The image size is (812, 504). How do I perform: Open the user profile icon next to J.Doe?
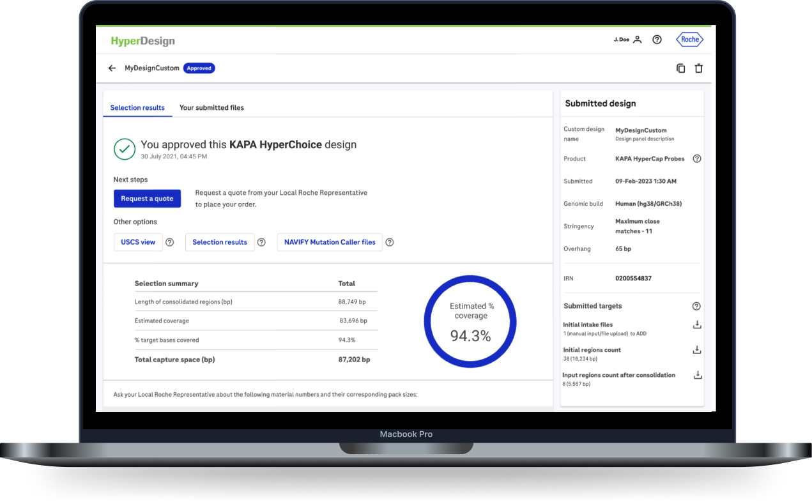click(x=637, y=40)
